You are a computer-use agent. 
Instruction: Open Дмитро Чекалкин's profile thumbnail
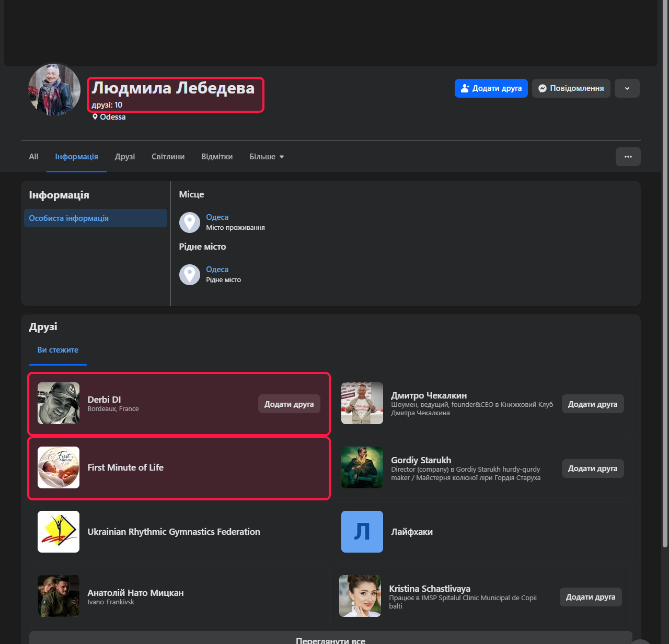point(362,403)
